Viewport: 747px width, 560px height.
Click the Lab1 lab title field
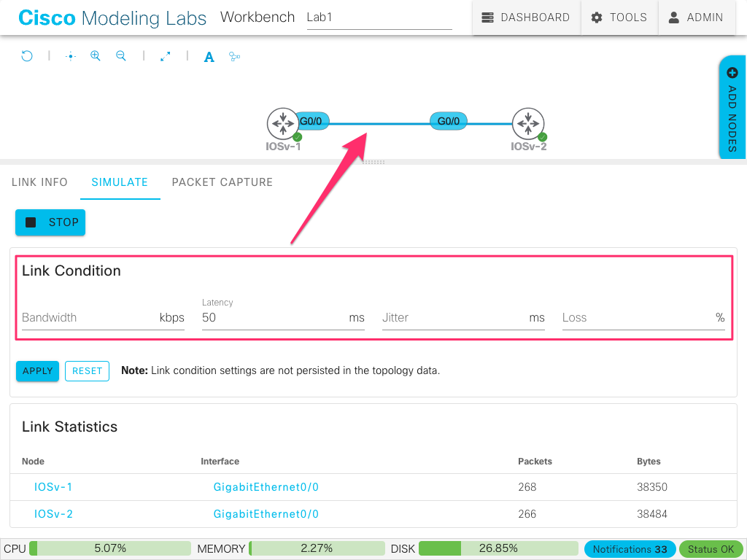click(379, 18)
